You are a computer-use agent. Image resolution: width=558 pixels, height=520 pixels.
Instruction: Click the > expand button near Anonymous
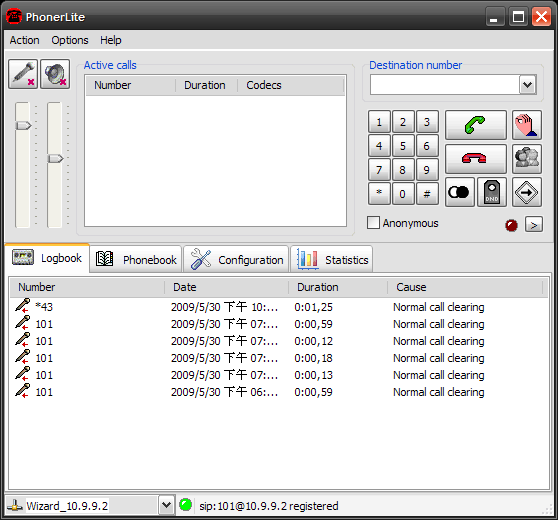[x=534, y=225]
